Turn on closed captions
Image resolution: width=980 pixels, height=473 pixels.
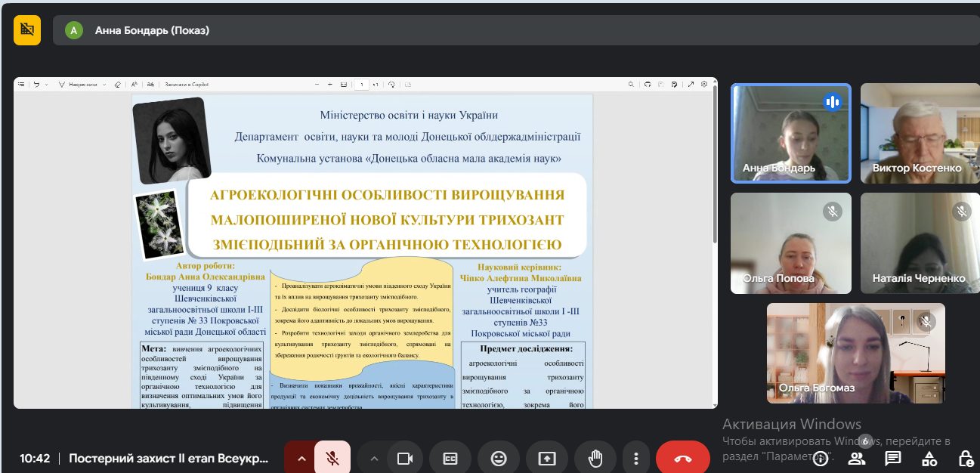[x=450, y=458]
